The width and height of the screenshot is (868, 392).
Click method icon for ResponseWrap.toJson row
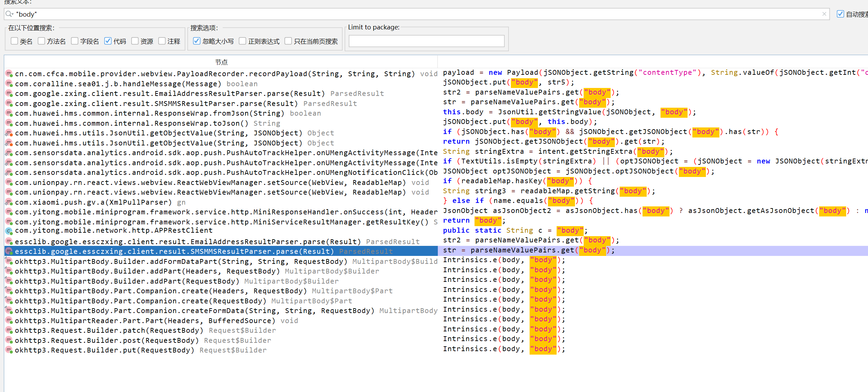(x=9, y=123)
